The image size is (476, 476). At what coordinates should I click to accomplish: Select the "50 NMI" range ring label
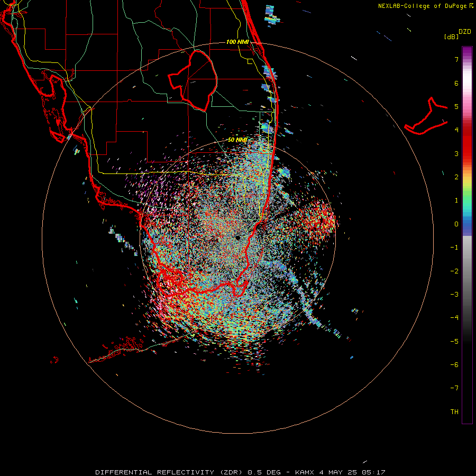[x=237, y=140]
